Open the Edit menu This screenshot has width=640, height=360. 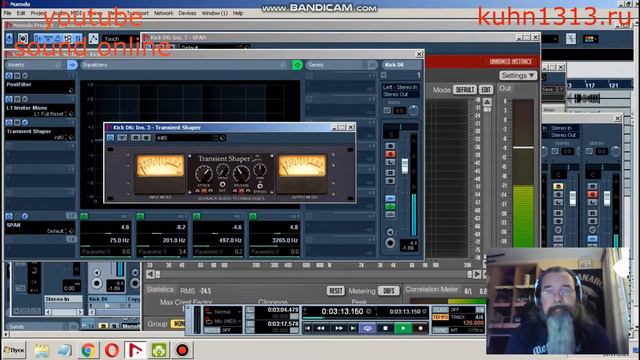click(x=21, y=13)
